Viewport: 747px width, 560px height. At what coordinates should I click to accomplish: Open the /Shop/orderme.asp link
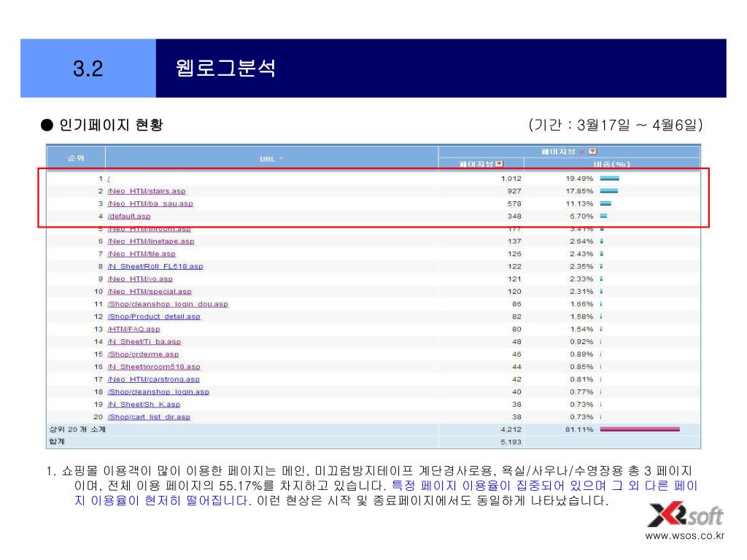[x=144, y=354]
